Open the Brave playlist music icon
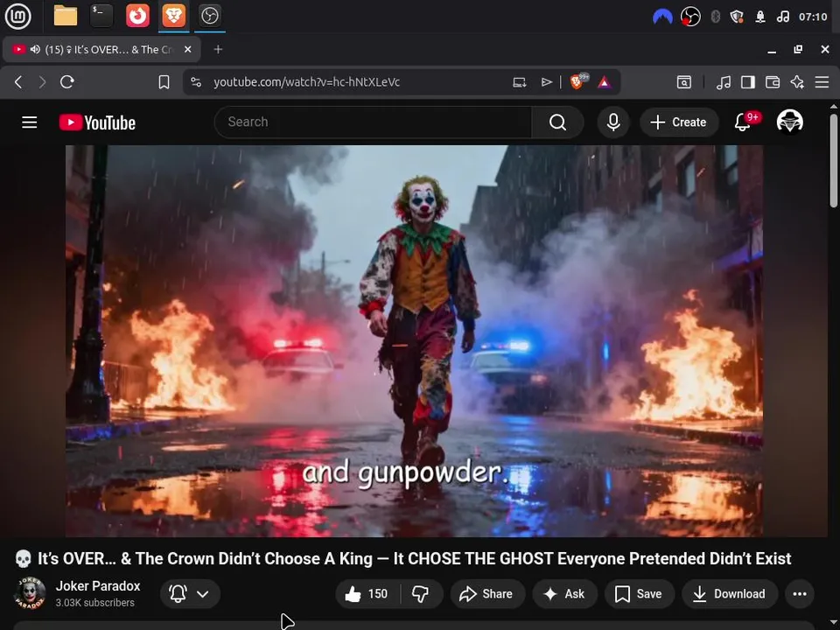The width and height of the screenshot is (840, 630). coord(724,82)
